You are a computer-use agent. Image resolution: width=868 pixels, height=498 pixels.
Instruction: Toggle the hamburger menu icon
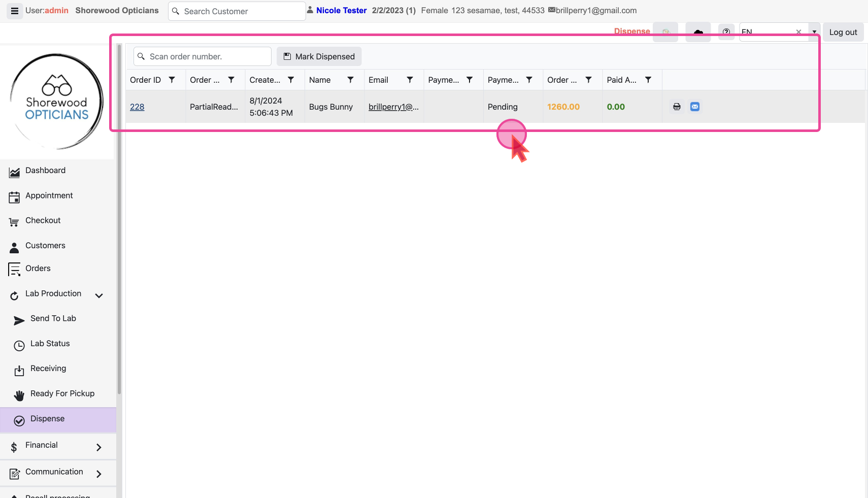tap(15, 11)
